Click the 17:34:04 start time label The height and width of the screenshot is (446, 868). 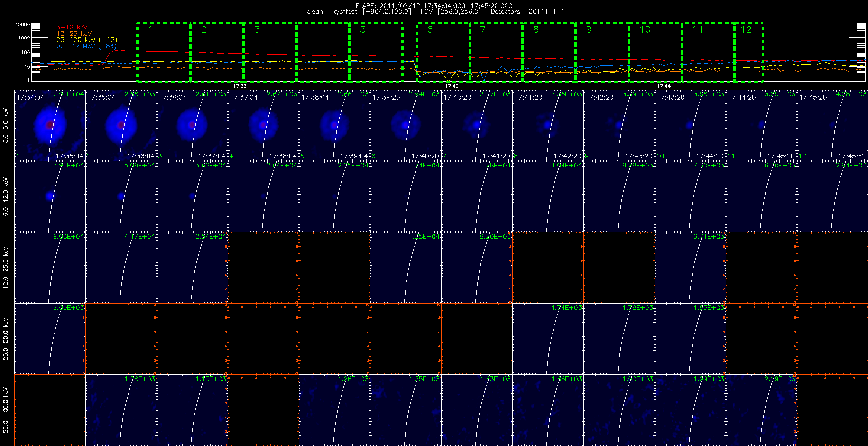point(30,97)
